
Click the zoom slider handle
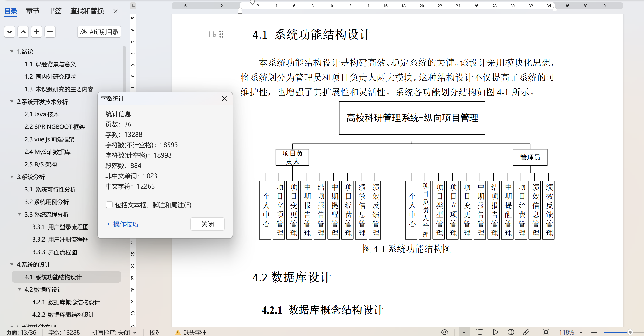tap(630, 332)
